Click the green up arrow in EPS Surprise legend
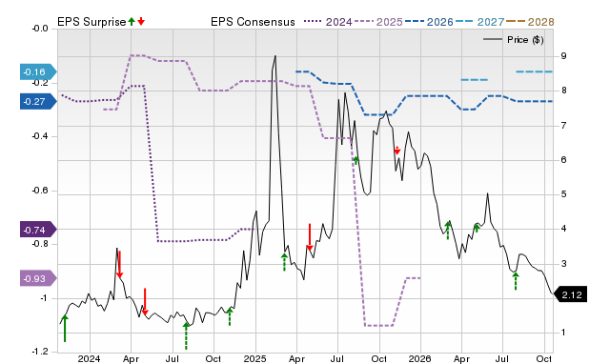The height and width of the screenshot is (364, 610). (132, 21)
